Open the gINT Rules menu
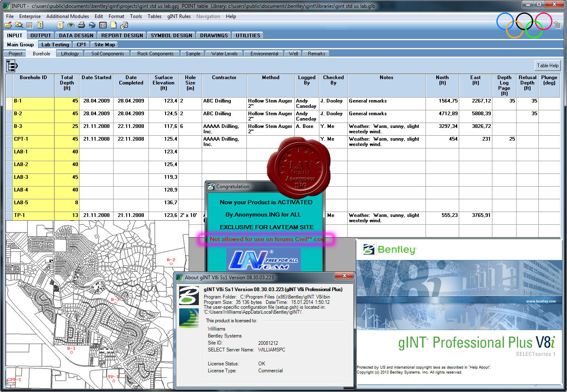Screen dimensions: 567x392 (x=179, y=16)
